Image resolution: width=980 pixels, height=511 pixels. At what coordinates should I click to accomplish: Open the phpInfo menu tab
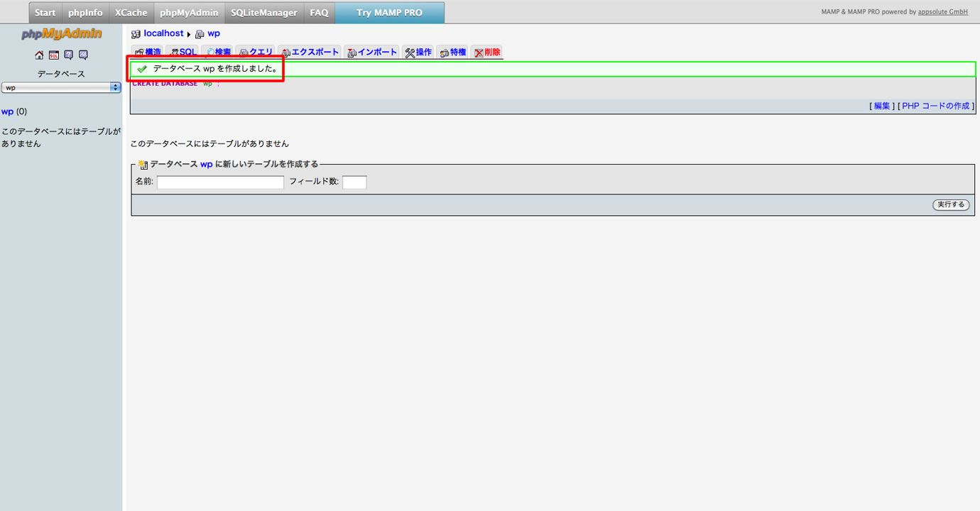(x=85, y=13)
